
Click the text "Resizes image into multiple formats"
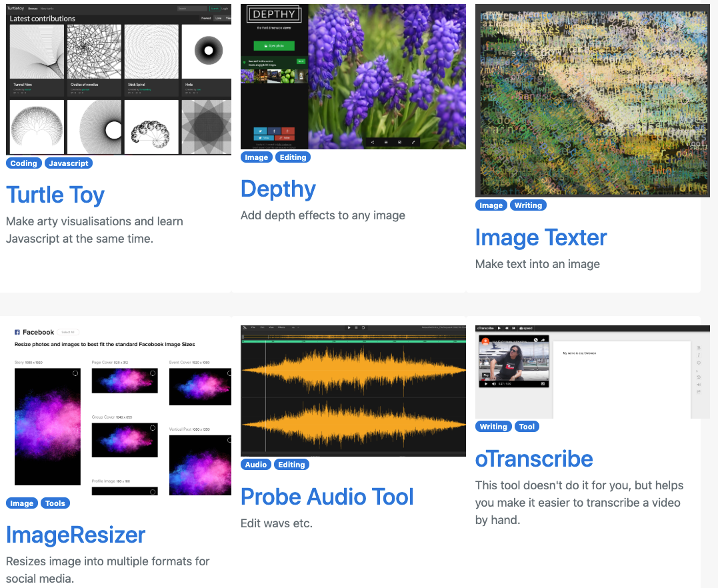107,561
